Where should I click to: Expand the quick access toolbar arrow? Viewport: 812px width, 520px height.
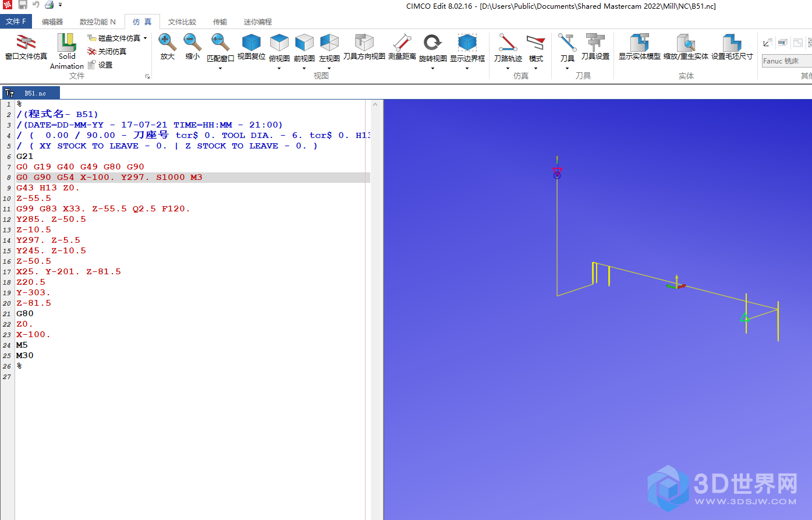60,5
